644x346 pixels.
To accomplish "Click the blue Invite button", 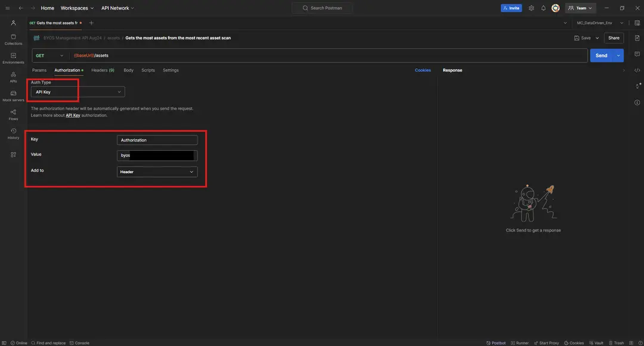I will pos(512,8).
